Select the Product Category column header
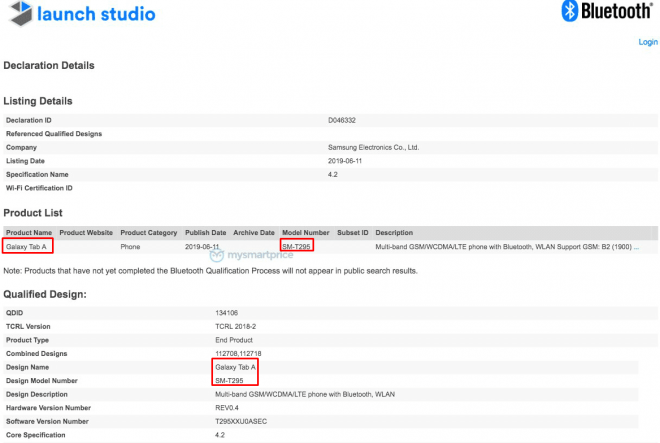Viewport: 660px width, 443px height. 149,232
